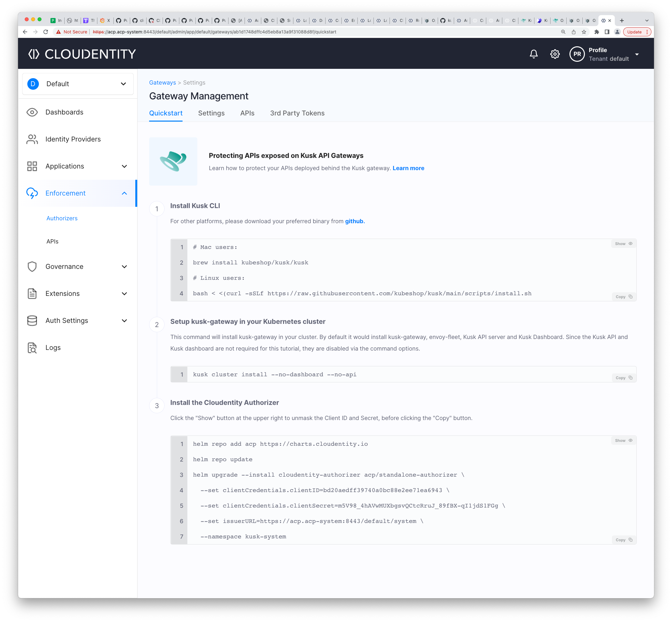Copy the Kusk CLI install commands
The image size is (672, 622).
(x=623, y=297)
